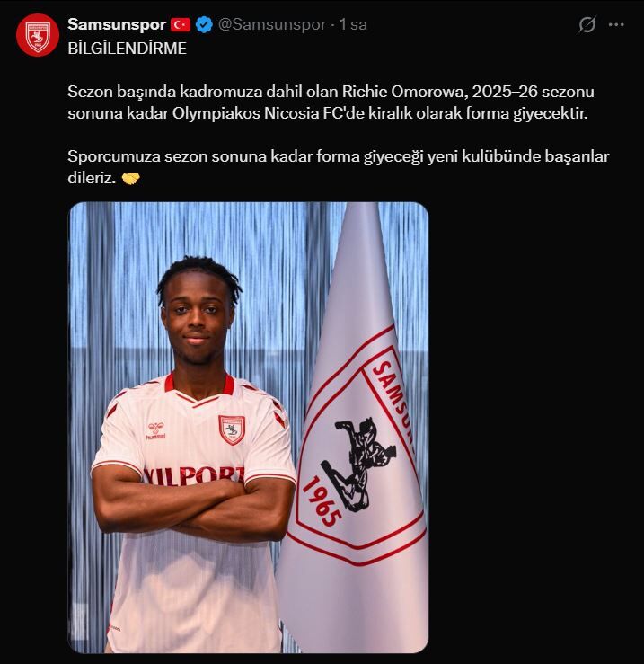This screenshot has height=664, width=644.
Task: Click the Sporcumuza sezon sonuna paragraph
Action: [339, 167]
